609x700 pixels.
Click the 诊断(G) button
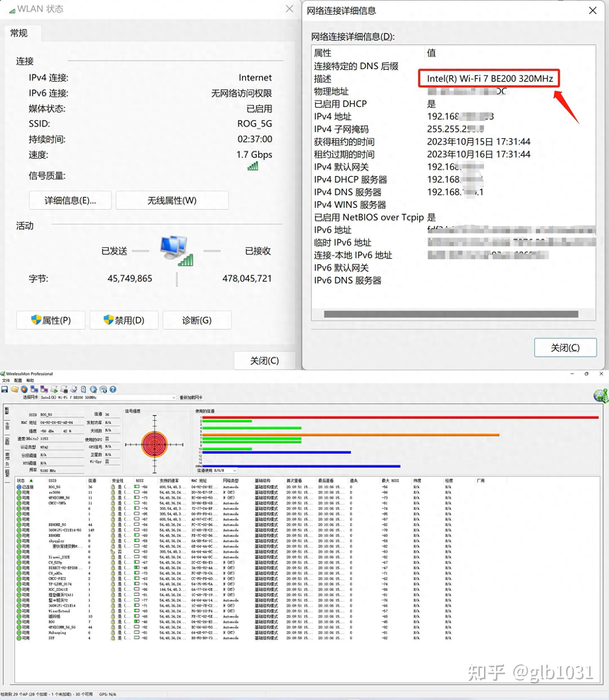[197, 320]
